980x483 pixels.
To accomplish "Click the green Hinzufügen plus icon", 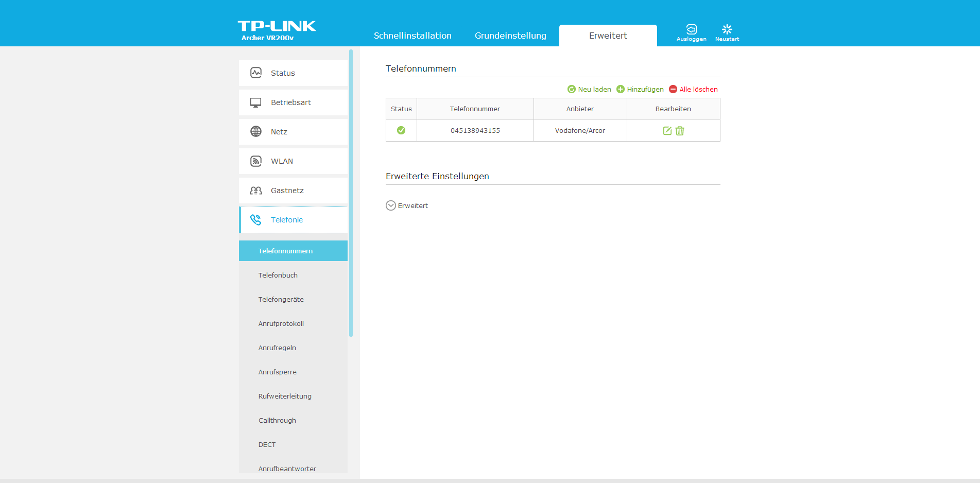I will pos(621,89).
